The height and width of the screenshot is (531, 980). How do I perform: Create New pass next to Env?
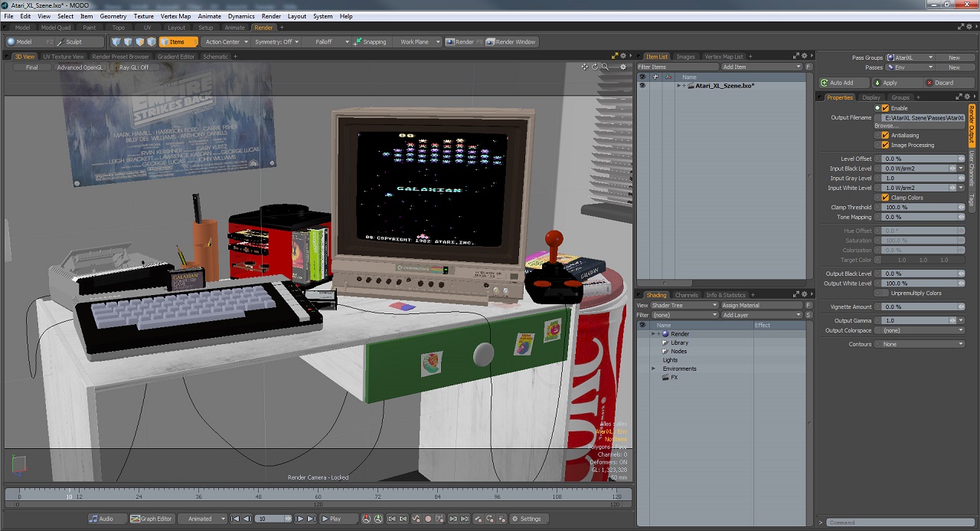(954, 67)
